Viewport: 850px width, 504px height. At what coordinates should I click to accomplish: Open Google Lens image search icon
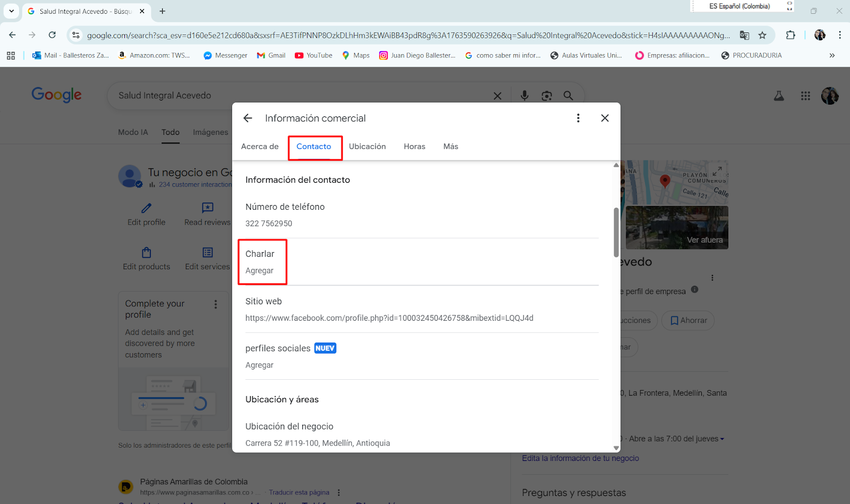546,96
